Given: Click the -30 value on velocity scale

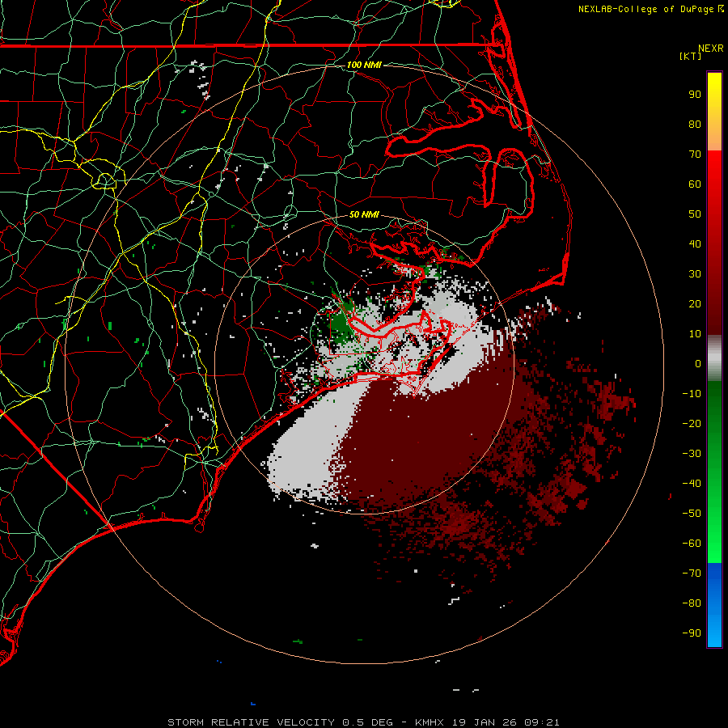Looking at the screenshot, I should tap(692, 454).
